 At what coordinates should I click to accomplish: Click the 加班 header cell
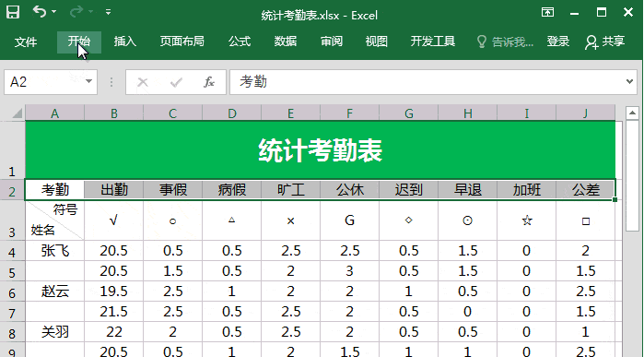pos(527,190)
